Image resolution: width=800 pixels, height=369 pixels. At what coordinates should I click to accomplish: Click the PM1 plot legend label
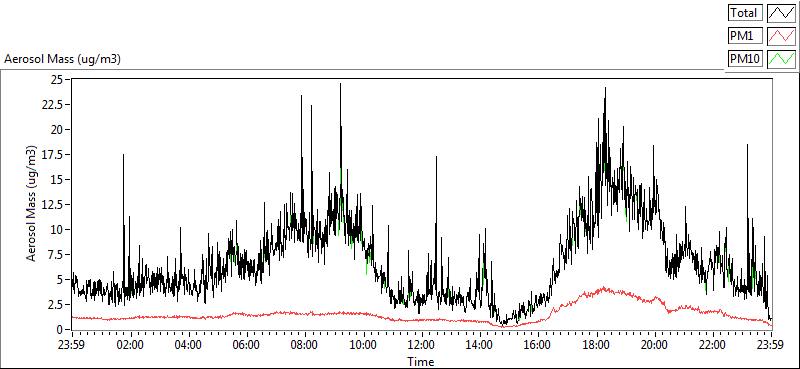745,36
